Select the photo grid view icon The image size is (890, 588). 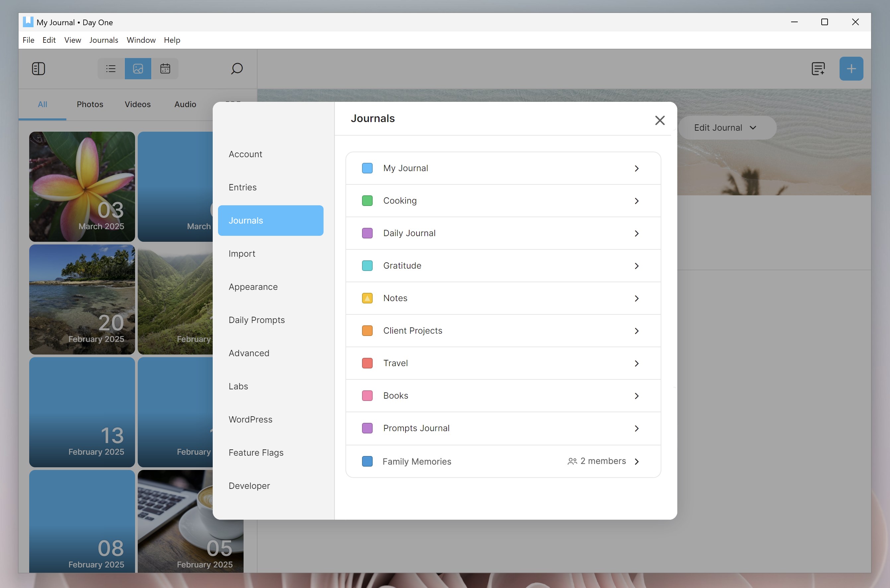tap(138, 69)
